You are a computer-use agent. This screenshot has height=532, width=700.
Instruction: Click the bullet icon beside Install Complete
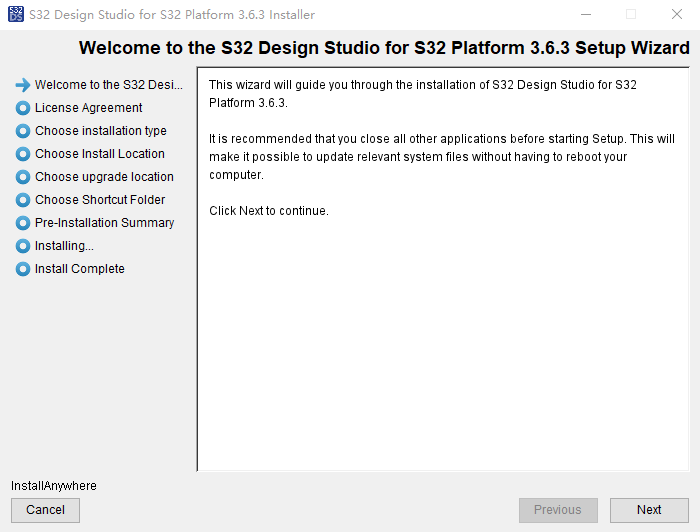(23, 269)
